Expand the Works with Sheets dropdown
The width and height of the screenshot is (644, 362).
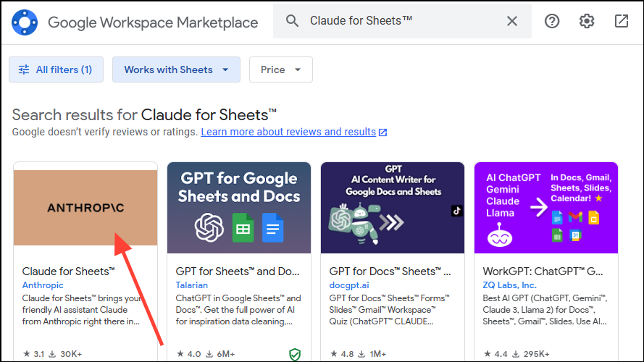[x=176, y=70]
